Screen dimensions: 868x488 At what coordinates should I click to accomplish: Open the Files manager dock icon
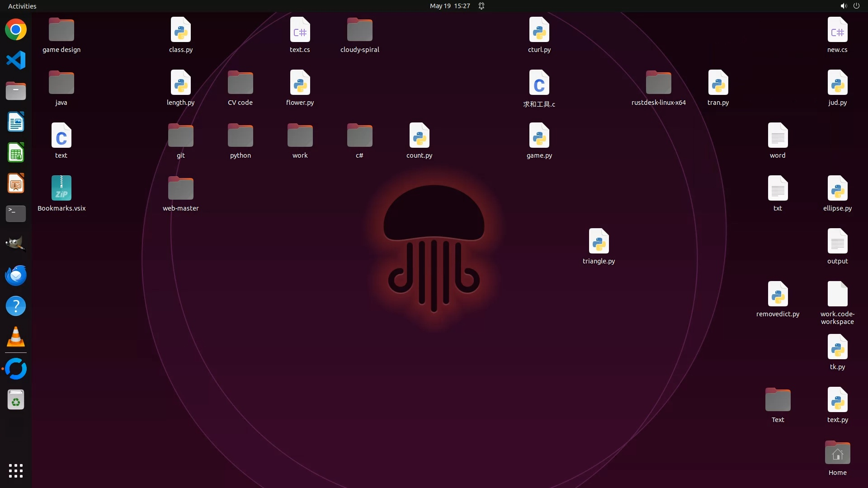coord(16,91)
